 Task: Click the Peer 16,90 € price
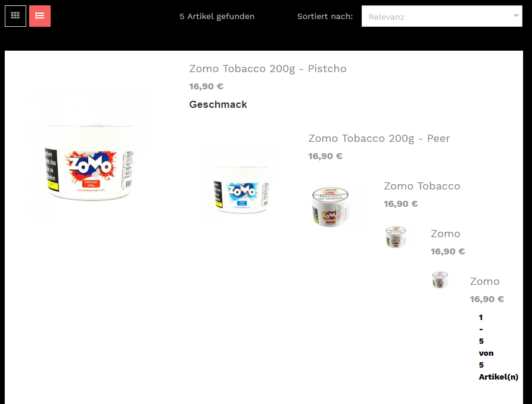[x=325, y=156]
